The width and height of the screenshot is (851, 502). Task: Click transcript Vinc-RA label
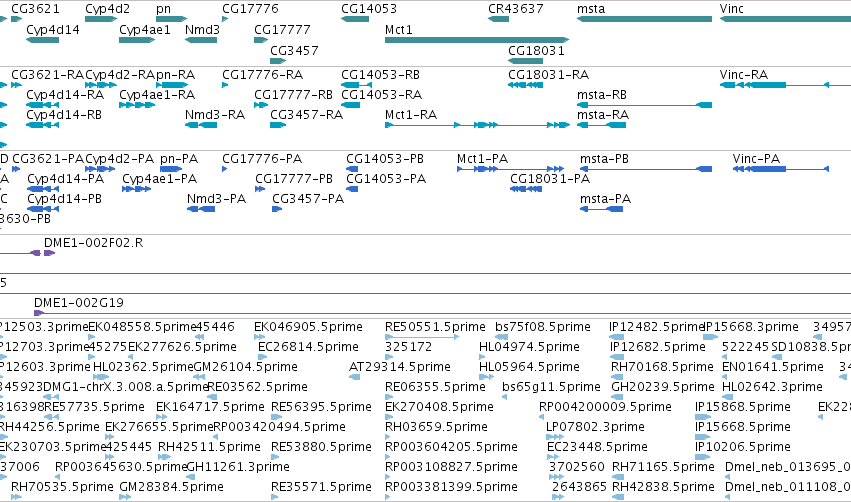(x=744, y=75)
